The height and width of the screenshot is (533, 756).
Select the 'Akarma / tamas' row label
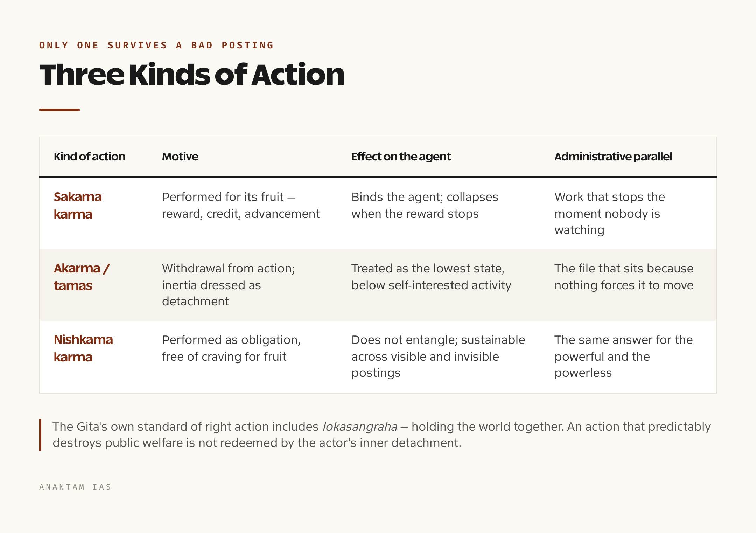[82, 277]
